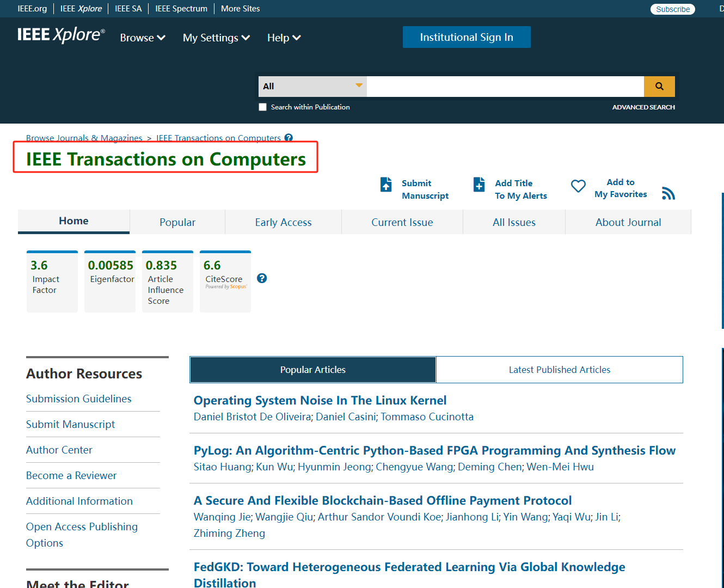
Task: Click IEEE Transactions on Computers breadcrumb link
Action: click(219, 138)
